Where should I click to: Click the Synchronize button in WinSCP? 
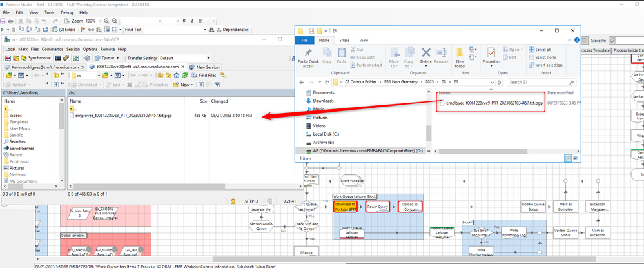[35, 58]
